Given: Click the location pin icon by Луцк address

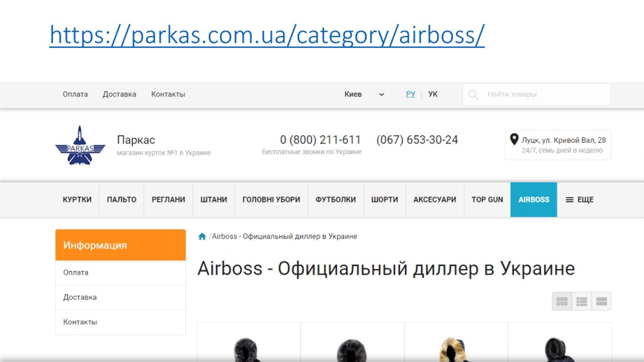Looking at the screenshot, I should 514,139.
